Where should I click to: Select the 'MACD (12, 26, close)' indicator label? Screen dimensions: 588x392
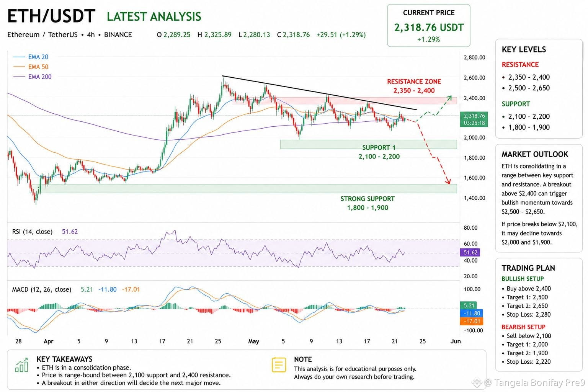click(x=42, y=289)
